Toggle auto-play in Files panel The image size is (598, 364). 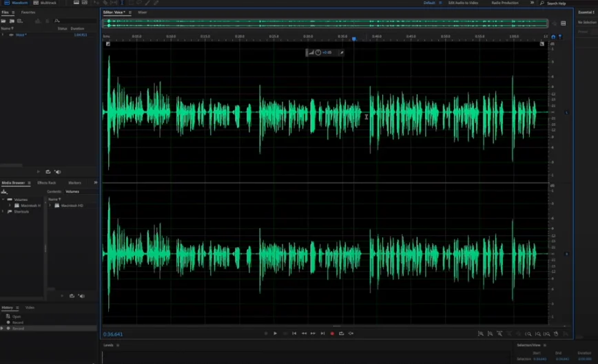[58, 172]
